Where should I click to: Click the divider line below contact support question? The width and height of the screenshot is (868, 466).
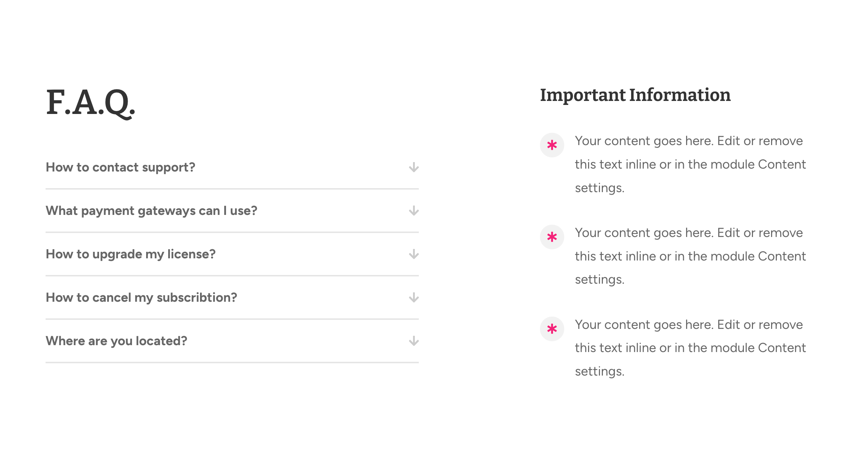click(x=232, y=189)
